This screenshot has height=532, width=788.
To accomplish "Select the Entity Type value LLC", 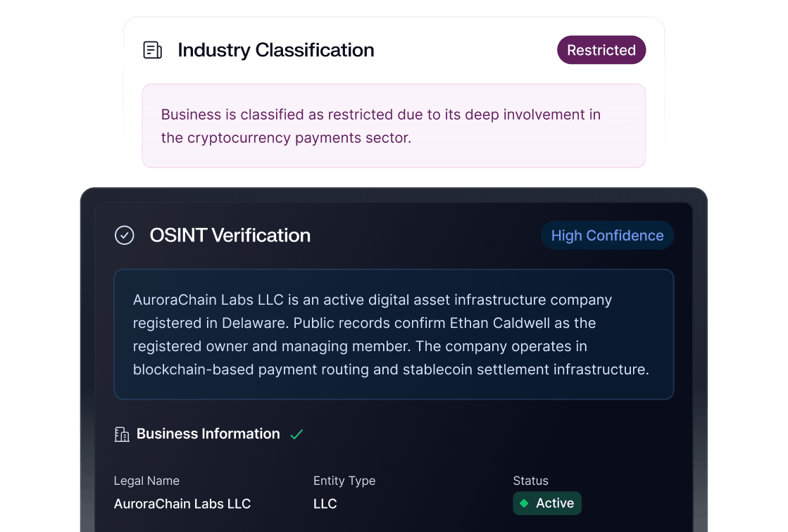I will tap(325, 504).
